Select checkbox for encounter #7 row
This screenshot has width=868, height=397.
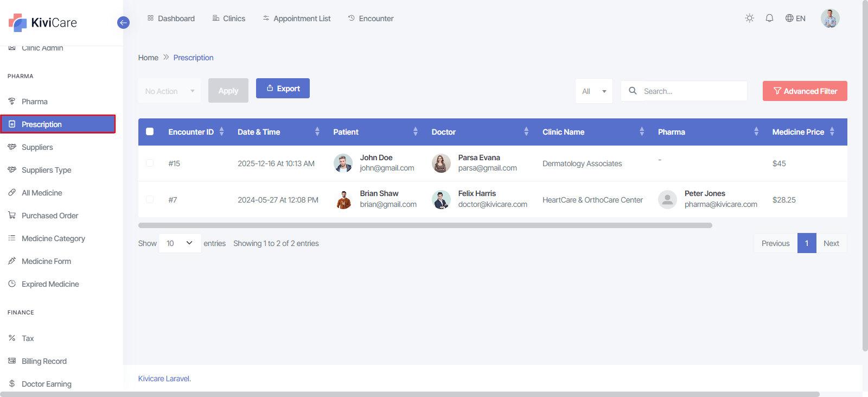[150, 199]
